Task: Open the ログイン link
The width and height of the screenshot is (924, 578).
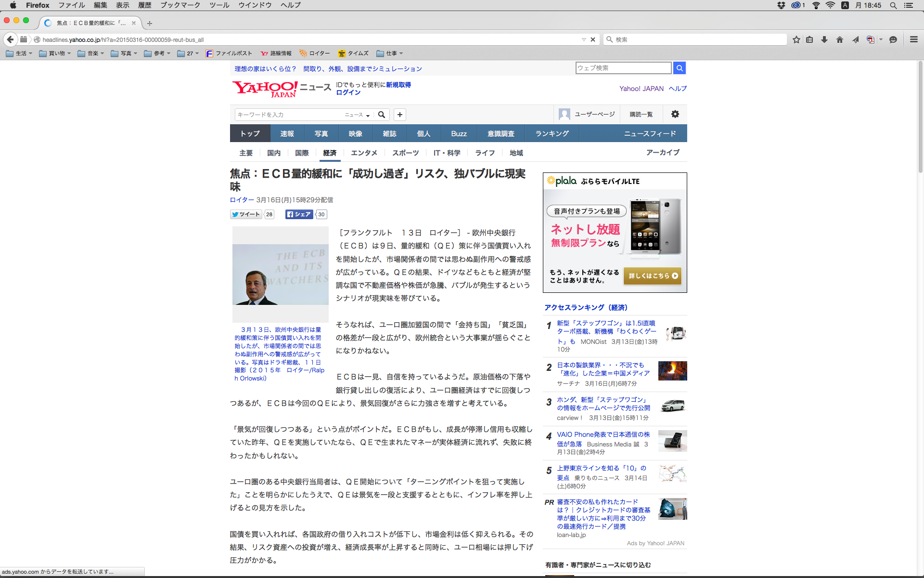Action: (348, 92)
